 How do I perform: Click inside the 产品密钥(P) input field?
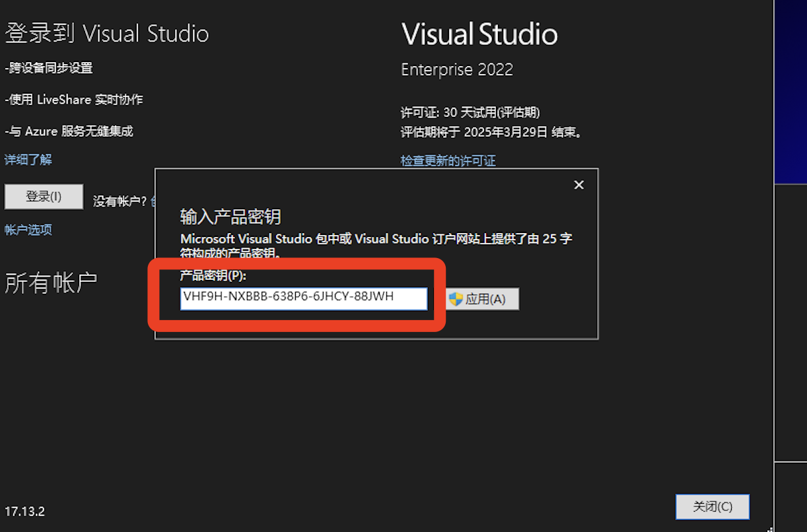(x=304, y=298)
